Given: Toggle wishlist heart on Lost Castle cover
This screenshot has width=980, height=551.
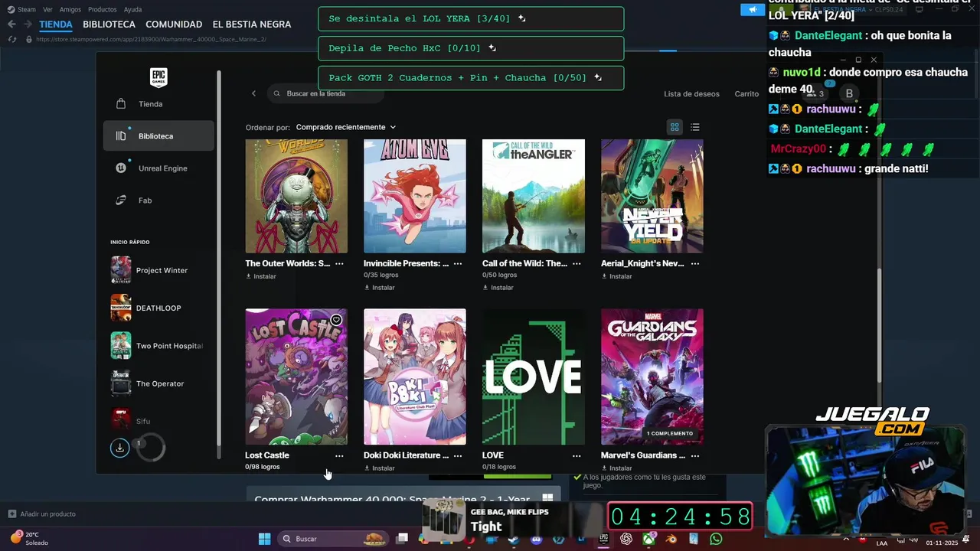Looking at the screenshot, I should point(336,320).
